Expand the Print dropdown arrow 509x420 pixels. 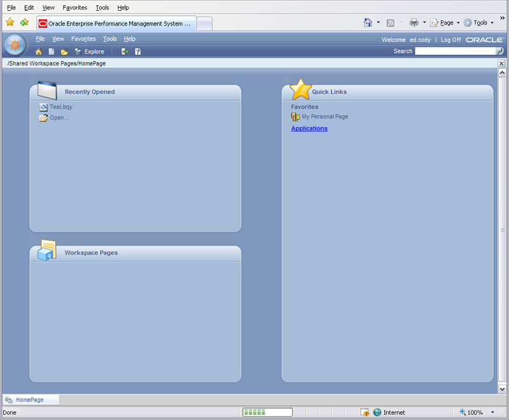point(424,22)
